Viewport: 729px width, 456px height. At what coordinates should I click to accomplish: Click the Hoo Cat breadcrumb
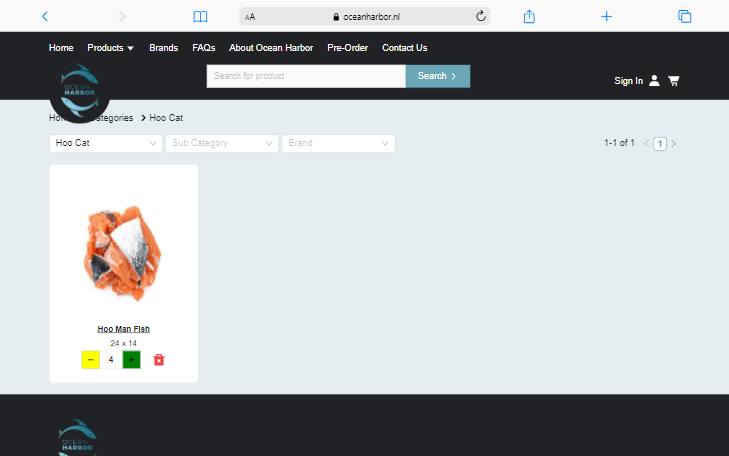(166, 118)
